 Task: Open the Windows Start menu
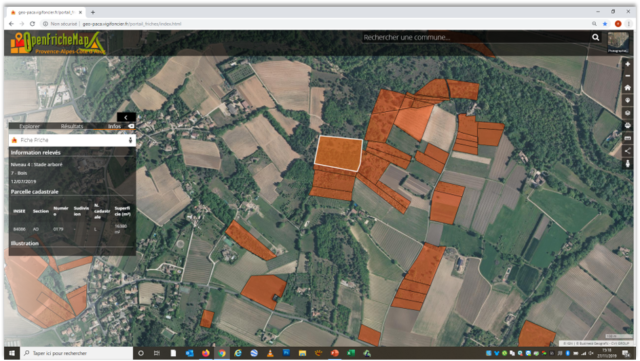pos(12,353)
